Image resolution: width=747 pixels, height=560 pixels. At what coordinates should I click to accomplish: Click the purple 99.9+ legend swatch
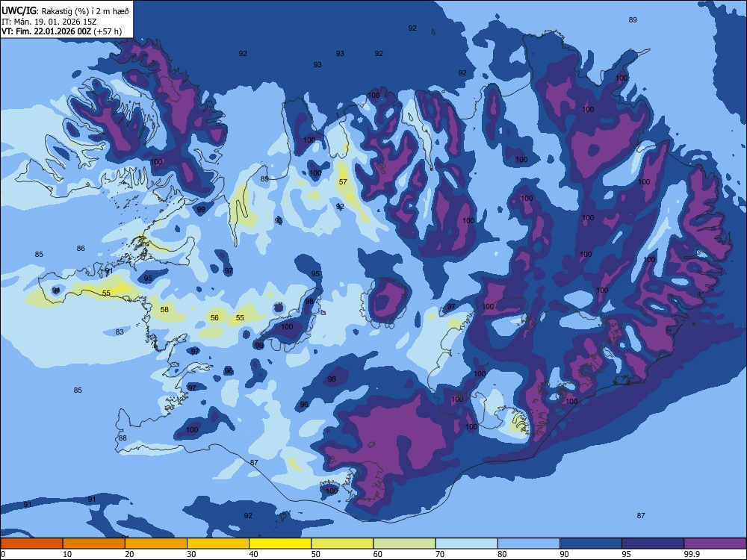pos(715,544)
